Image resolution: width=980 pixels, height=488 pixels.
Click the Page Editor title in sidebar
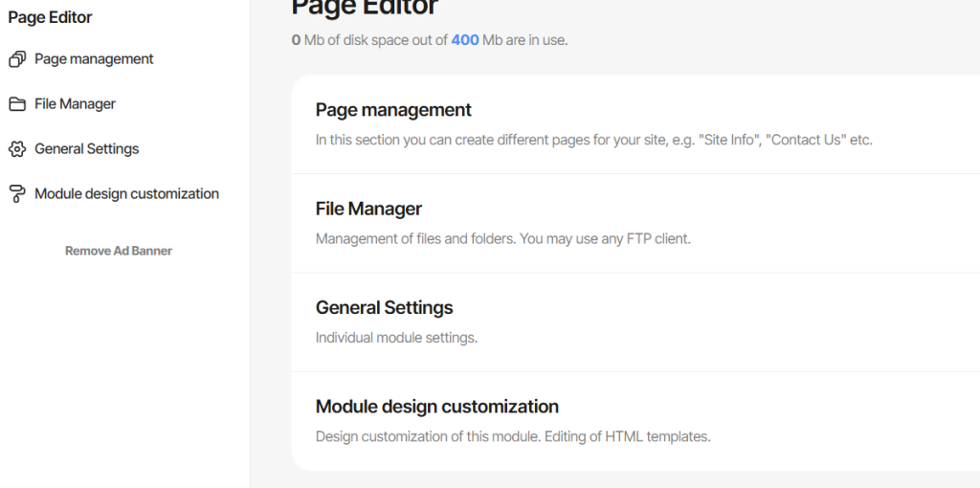(50, 17)
